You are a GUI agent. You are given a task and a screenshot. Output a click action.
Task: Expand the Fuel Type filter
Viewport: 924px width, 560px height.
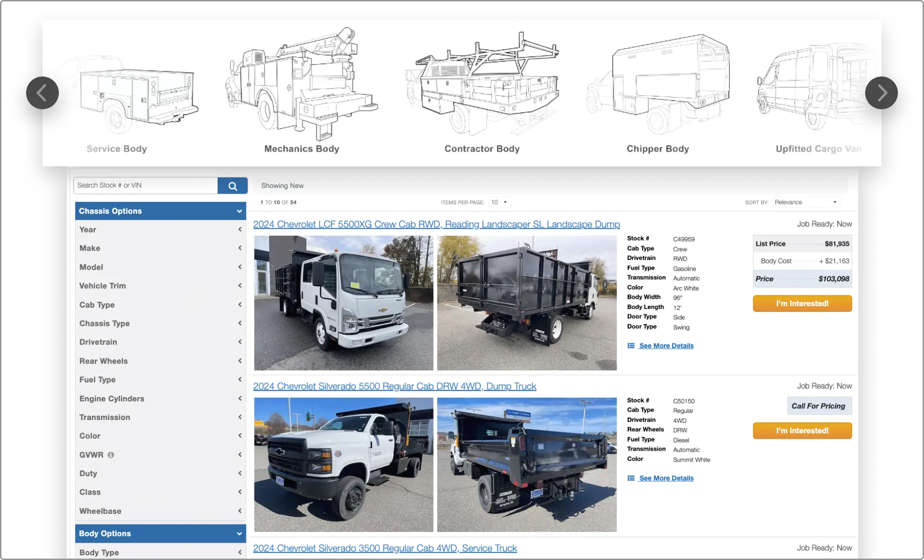pyautogui.click(x=161, y=379)
